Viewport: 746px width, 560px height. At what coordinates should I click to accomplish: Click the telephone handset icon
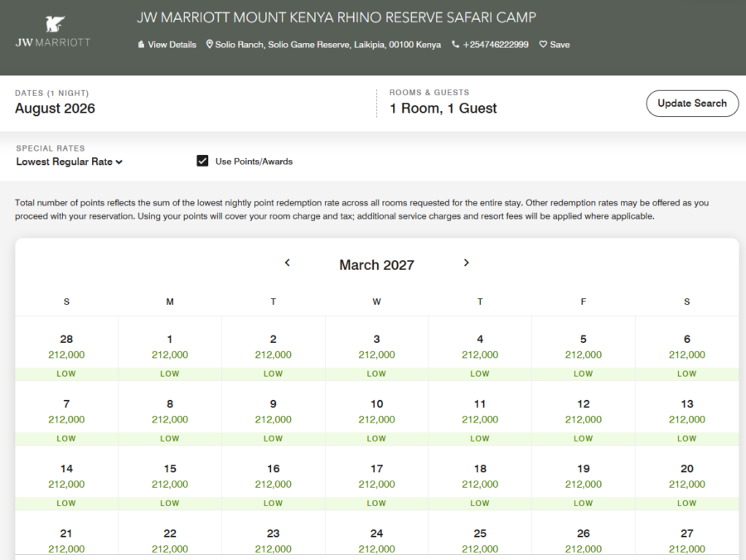tap(455, 44)
